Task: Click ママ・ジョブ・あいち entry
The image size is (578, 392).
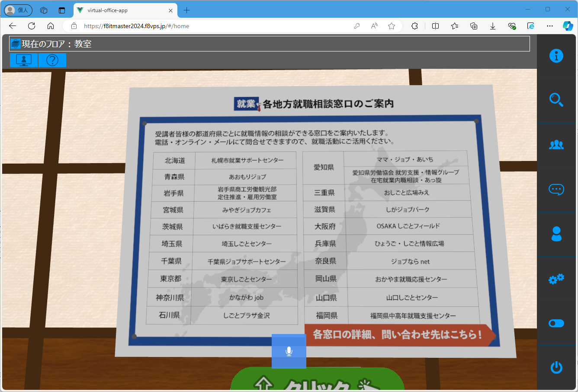Action: click(x=405, y=160)
